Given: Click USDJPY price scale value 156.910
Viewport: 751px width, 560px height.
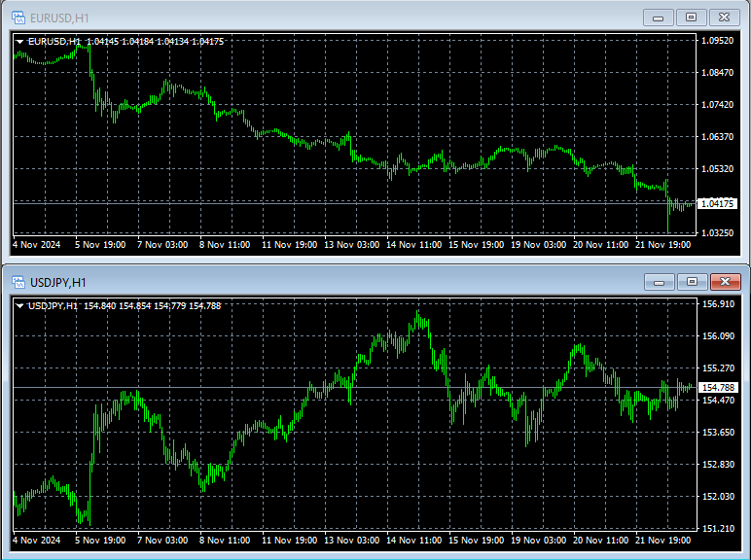Looking at the screenshot, I should pos(718,304).
